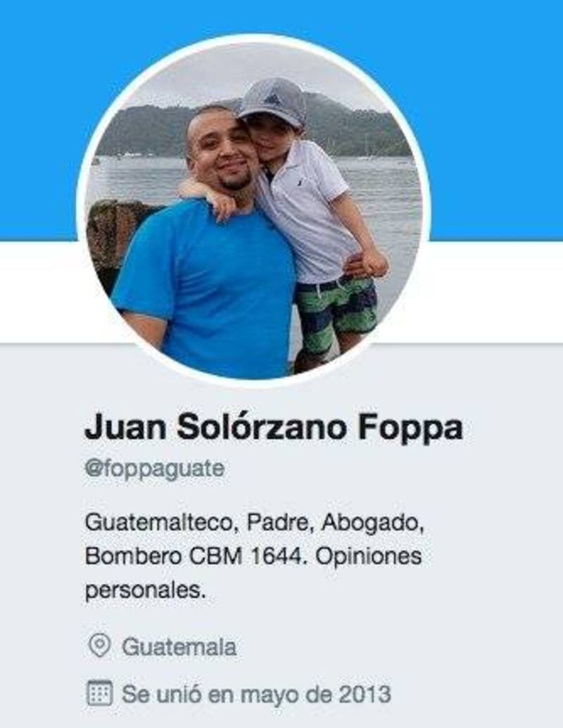Click the word Abogado in bio
Viewport: 563px width, 728px height.
(371, 523)
